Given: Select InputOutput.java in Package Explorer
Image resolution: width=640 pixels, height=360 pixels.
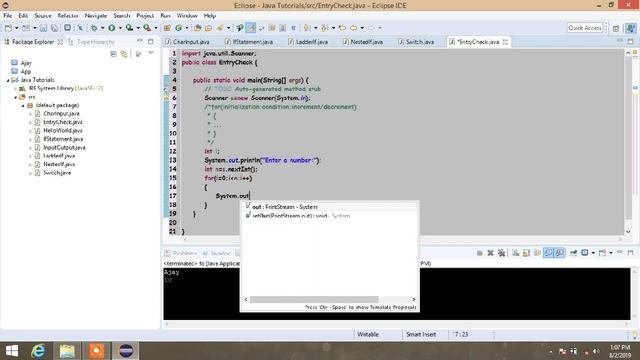Looking at the screenshot, I should coord(60,147).
